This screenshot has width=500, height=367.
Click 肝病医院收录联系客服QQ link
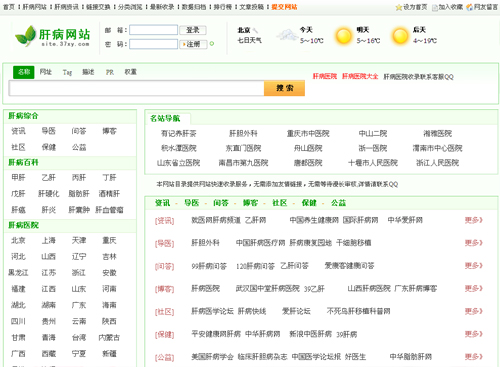[418, 77]
